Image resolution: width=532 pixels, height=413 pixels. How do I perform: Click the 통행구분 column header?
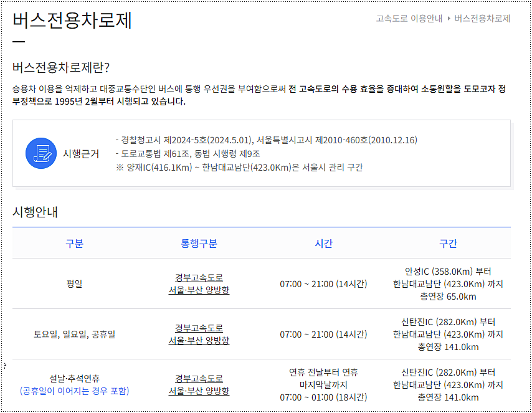pos(199,244)
